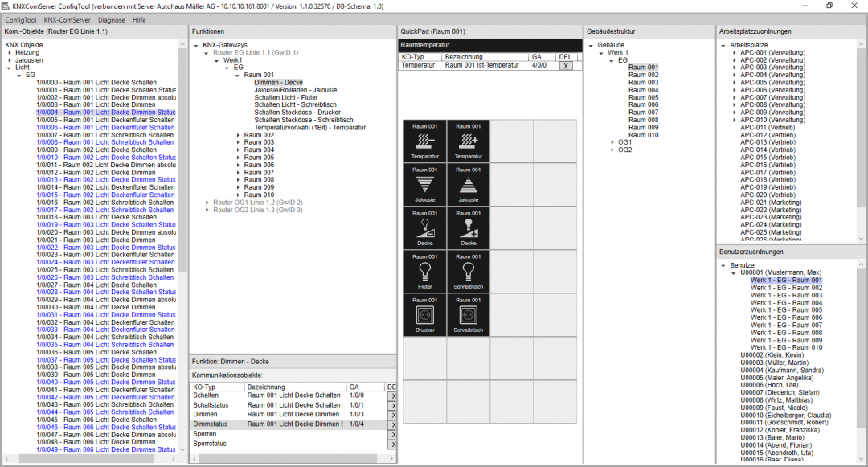Delete the Raum 001 Ist-Temperatur entry with X

(x=566, y=66)
